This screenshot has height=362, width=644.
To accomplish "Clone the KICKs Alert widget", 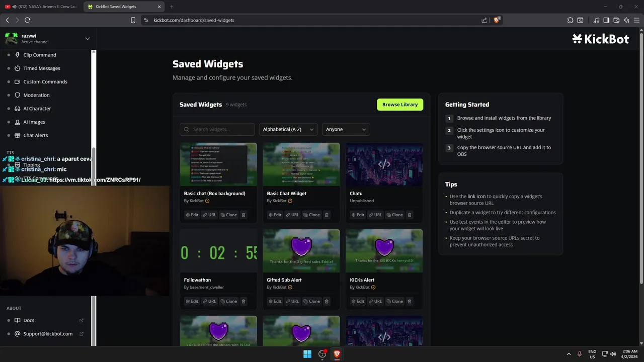I will (395, 301).
